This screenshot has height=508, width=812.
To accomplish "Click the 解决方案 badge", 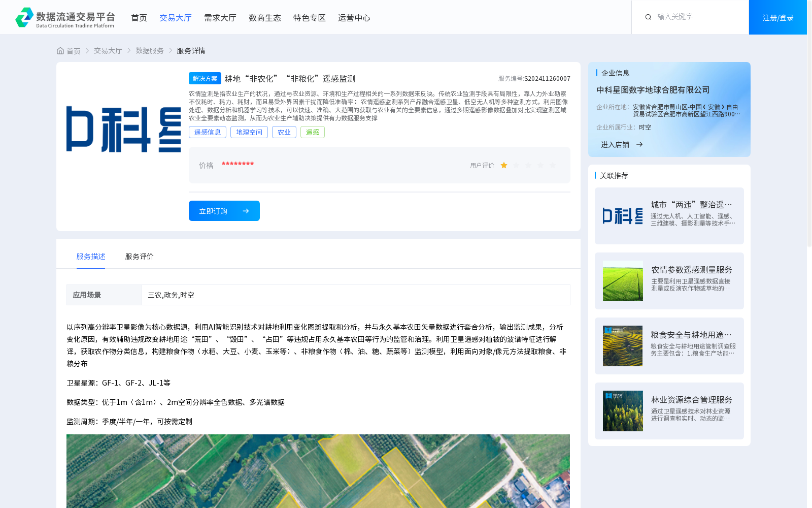I will 205,78.
